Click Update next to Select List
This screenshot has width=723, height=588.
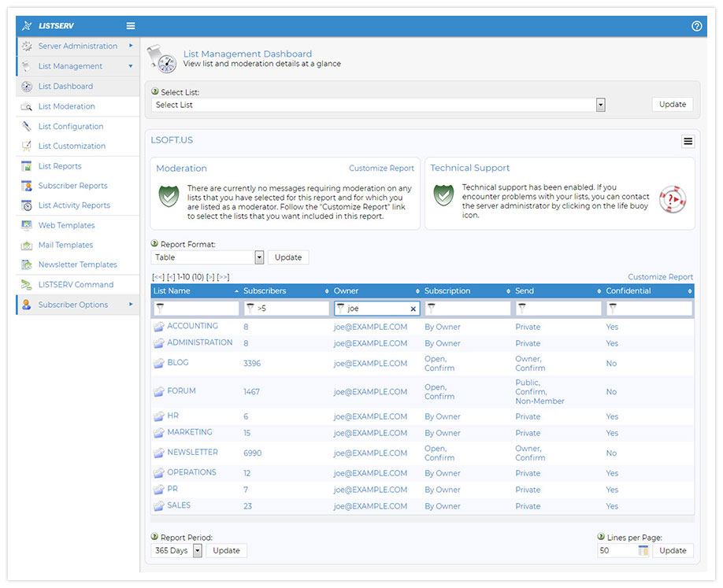coord(673,105)
